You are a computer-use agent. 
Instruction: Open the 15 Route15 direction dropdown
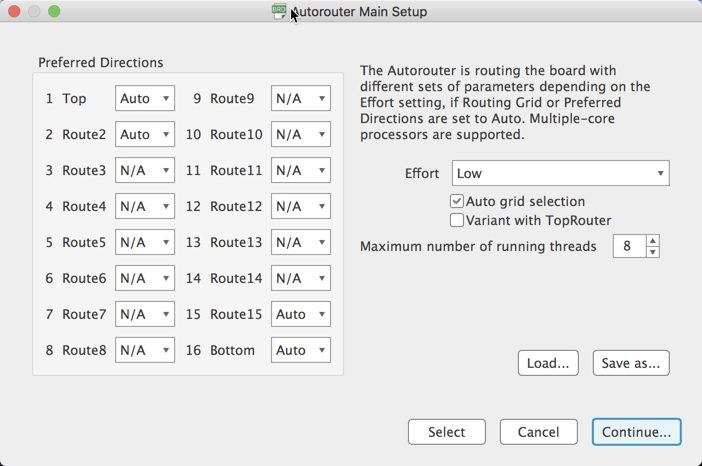(301, 314)
